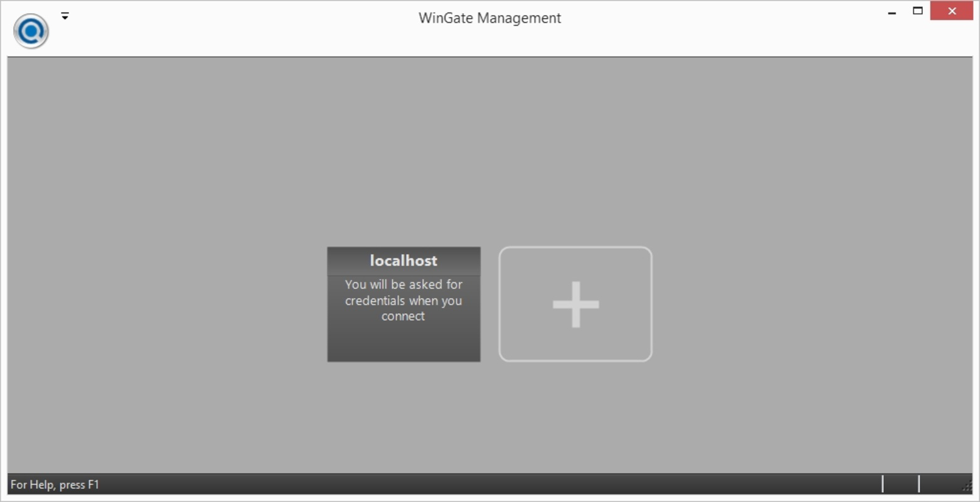980x502 pixels.
Task: Select the localhost tile title
Action: pos(403,260)
